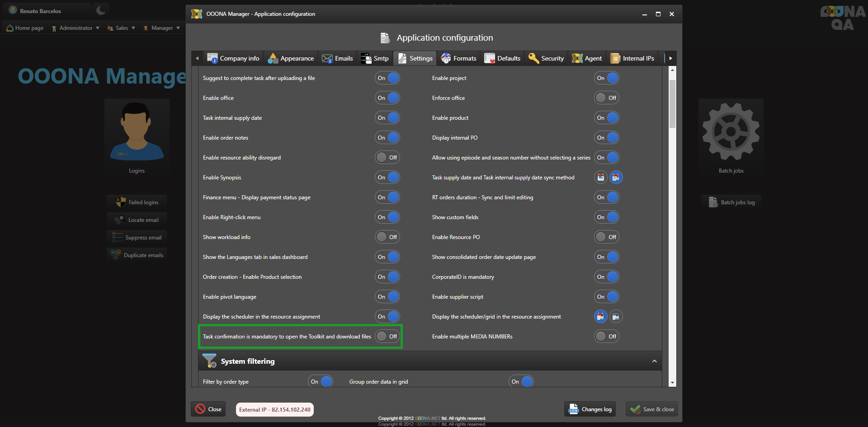Click the System filtering funnel icon

pyautogui.click(x=209, y=361)
